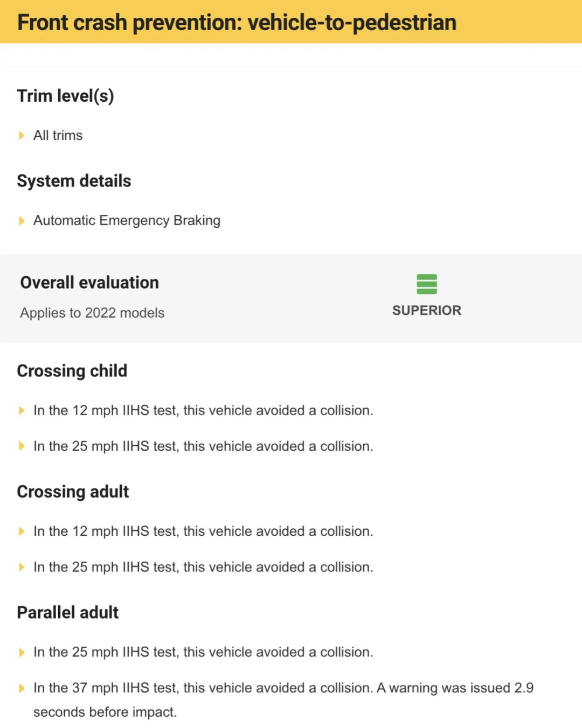Click arrow bullet for Crossing adult 25 mph test
582x728 pixels.
tap(22, 567)
